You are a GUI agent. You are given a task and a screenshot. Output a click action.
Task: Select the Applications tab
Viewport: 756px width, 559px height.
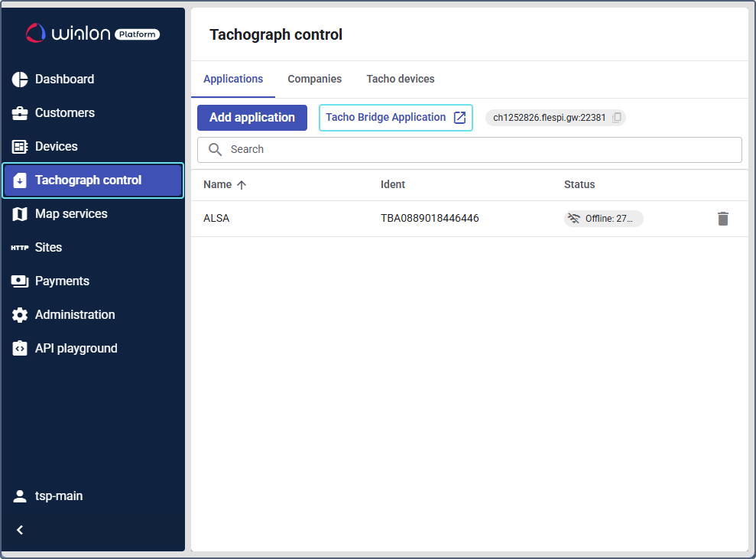233,80
